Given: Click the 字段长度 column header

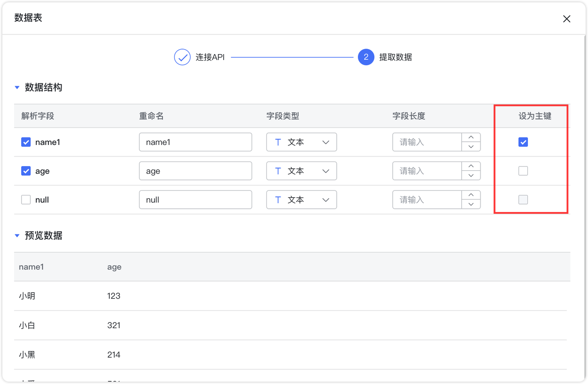Looking at the screenshot, I should pyautogui.click(x=409, y=116).
